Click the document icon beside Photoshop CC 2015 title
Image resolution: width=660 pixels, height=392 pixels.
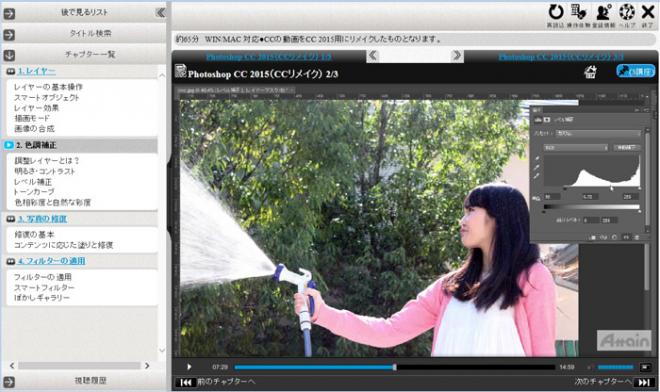click(180, 71)
